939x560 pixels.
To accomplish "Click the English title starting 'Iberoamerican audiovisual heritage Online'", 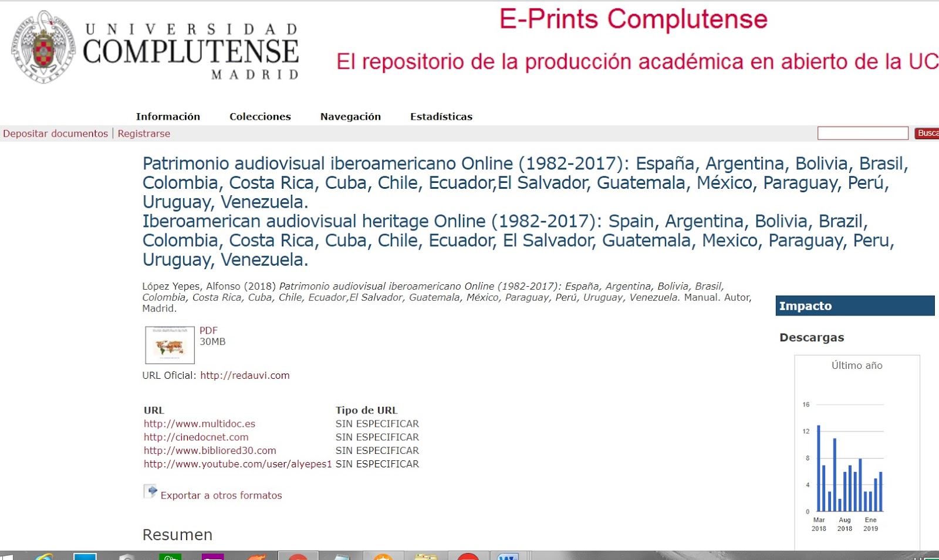I will click(x=518, y=240).
